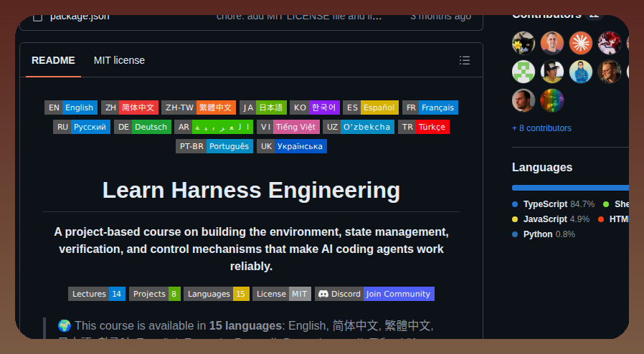Click the JavaScript 4.9% language entry

pyautogui.click(x=551, y=219)
